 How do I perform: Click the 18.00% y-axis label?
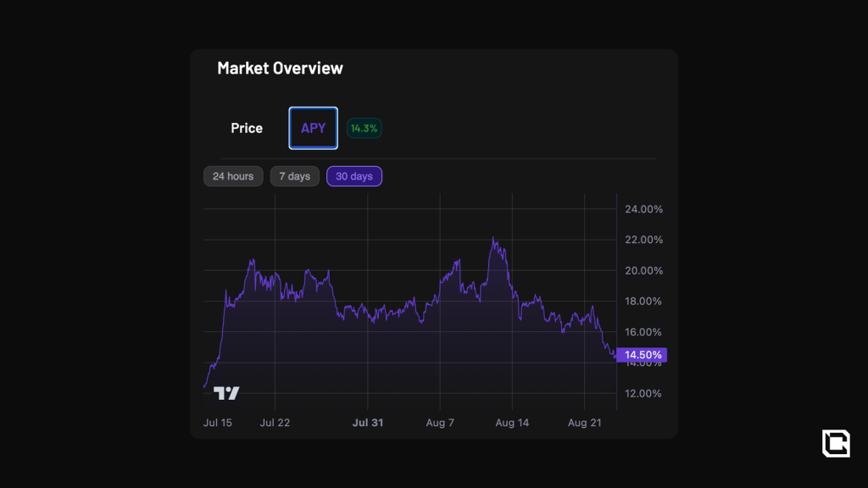coord(643,302)
